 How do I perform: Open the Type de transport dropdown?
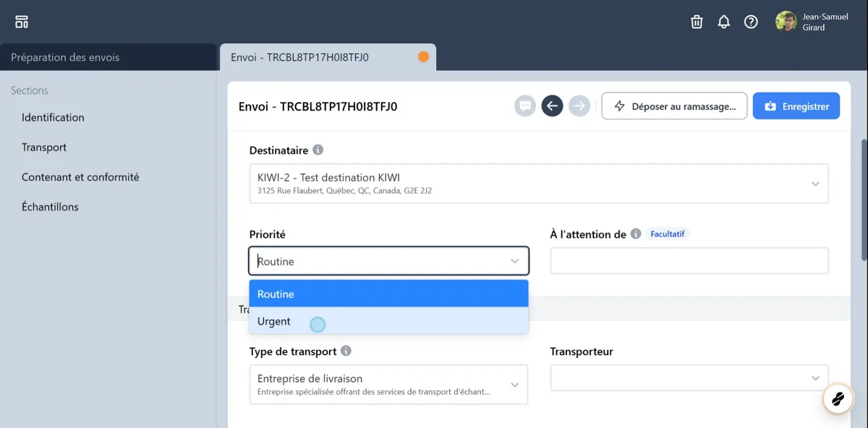click(388, 384)
